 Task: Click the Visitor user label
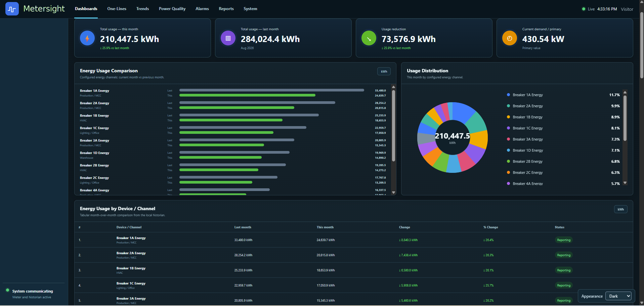627,9
